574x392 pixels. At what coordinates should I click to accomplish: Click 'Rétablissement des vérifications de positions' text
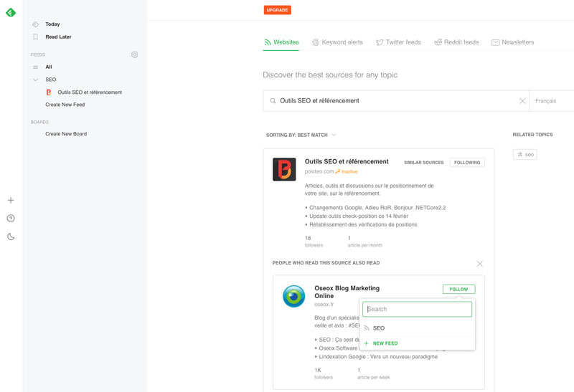(x=363, y=224)
